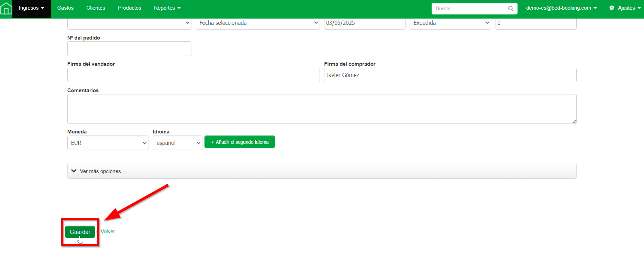Click the Ajustes gear icon
Screen dimensions: 644x259
tap(612, 8)
